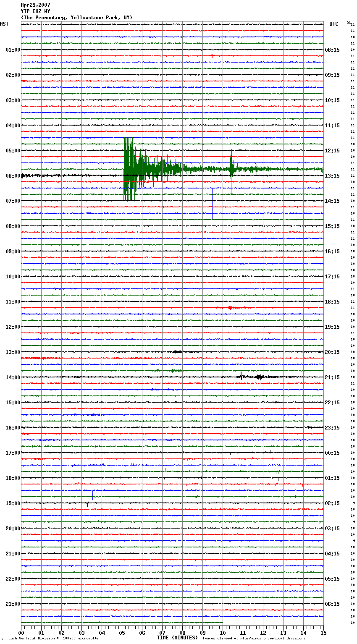
Task: Select the 11:00 MST row label
Action: [x=13, y=302]
